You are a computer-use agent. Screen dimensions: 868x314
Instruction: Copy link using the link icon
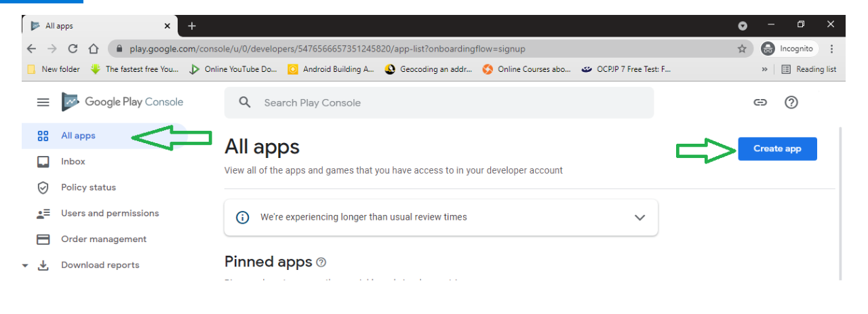pos(760,102)
